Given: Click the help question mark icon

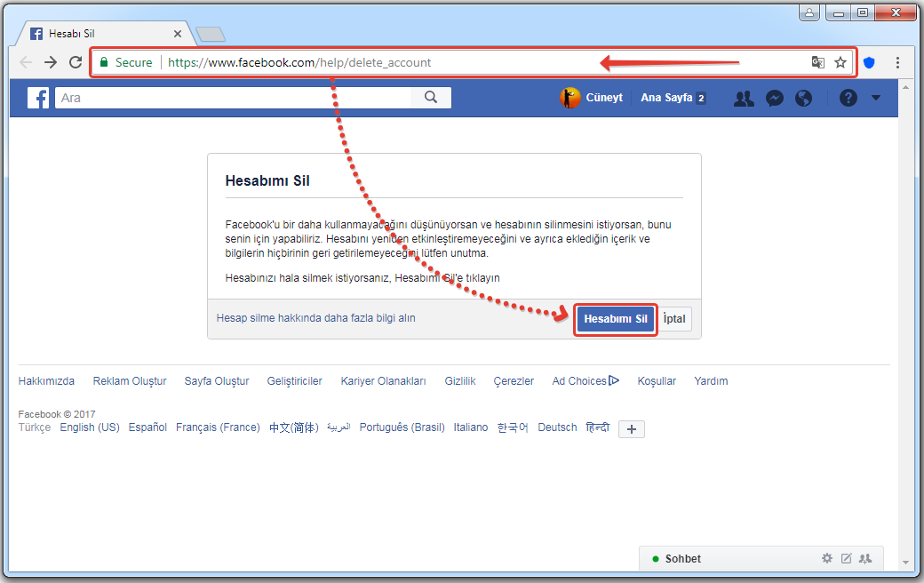Looking at the screenshot, I should [x=848, y=99].
